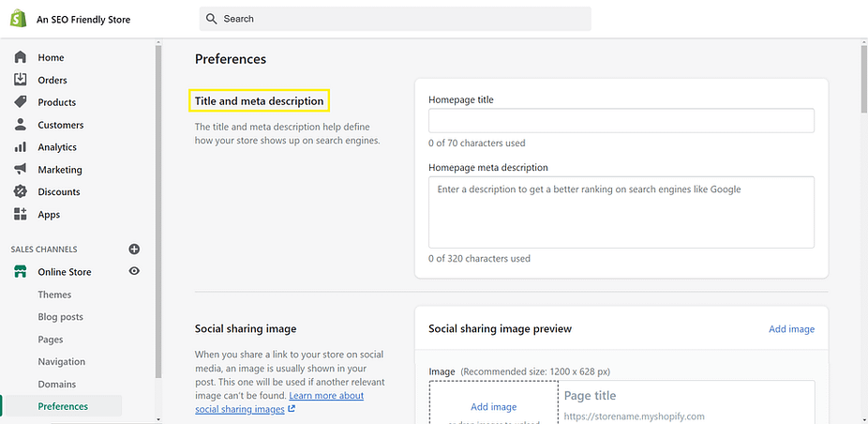Select Online Store sales channel

(65, 272)
